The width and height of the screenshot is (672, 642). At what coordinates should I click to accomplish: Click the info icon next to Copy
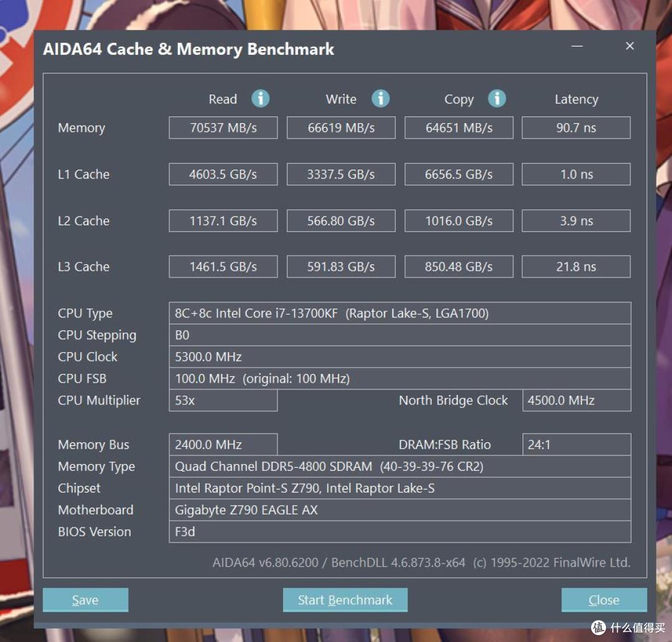coord(497,98)
